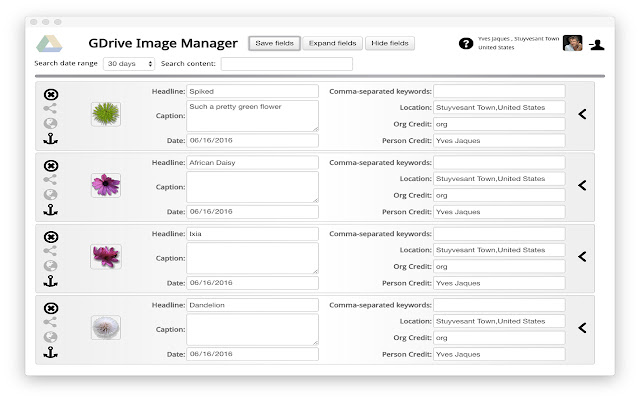Click empty caption box in Dandelion row
The height and width of the screenshot is (400, 640).
tap(252, 329)
